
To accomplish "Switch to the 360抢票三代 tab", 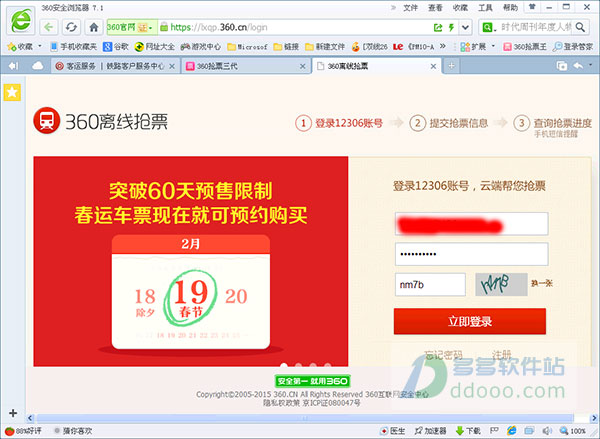I will (x=245, y=66).
